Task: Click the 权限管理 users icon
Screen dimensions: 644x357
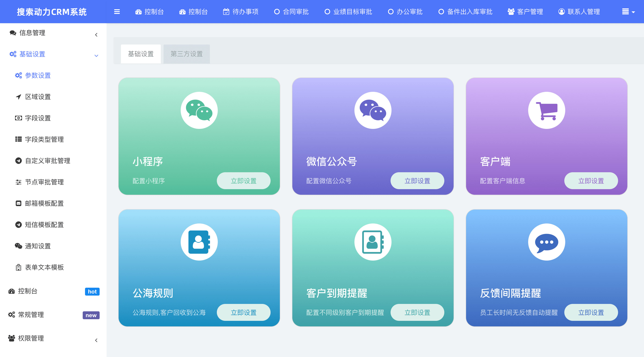Action: point(12,338)
